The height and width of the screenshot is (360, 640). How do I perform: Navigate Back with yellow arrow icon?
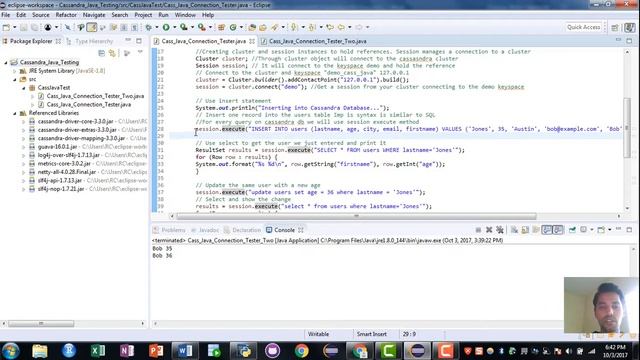(x=341, y=27)
